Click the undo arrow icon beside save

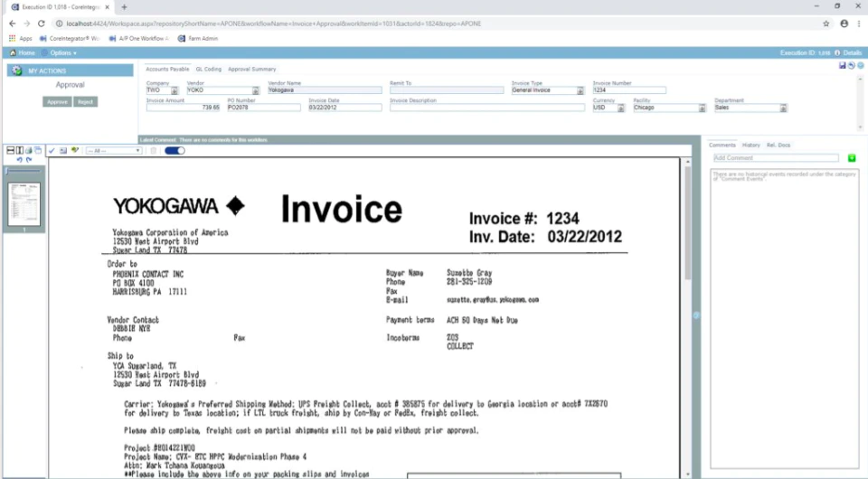click(x=852, y=65)
